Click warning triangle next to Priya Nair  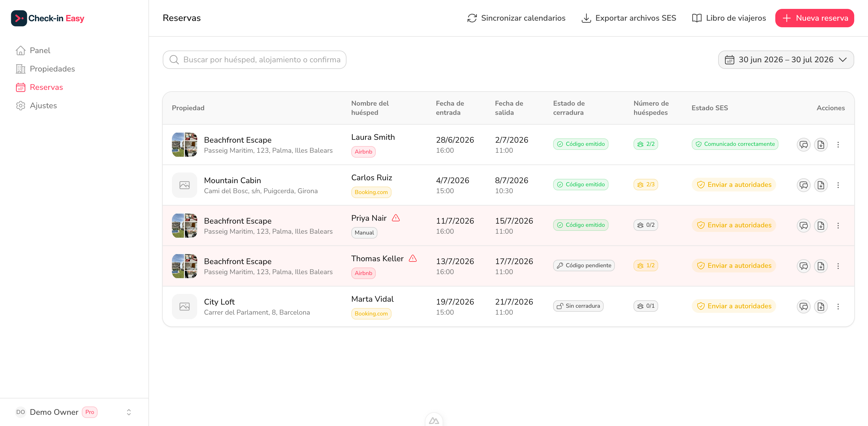coord(396,218)
